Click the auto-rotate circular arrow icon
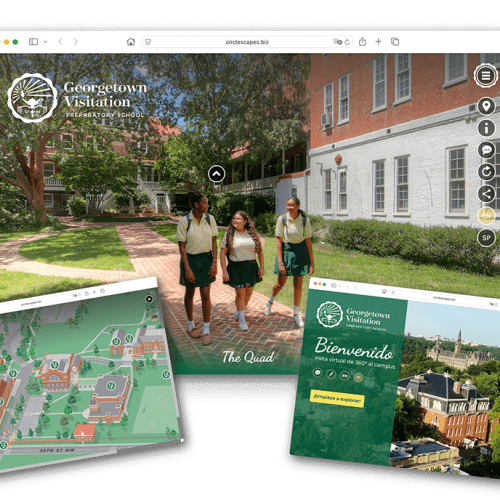Viewport: 500px width, 500px height. click(486, 172)
